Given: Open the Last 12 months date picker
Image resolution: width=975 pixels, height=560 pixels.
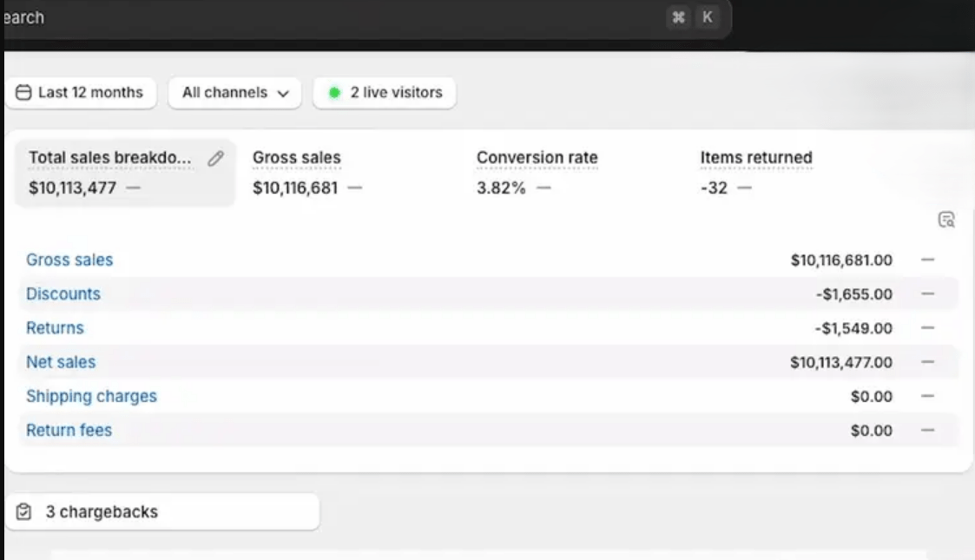Looking at the screenshot, I should point(81,93).
